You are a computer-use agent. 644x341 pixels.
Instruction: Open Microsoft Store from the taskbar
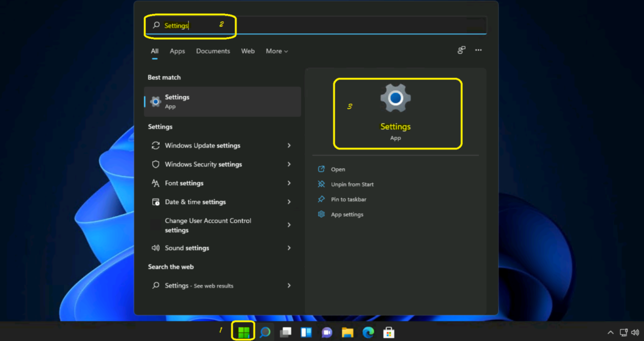[389, 332]
